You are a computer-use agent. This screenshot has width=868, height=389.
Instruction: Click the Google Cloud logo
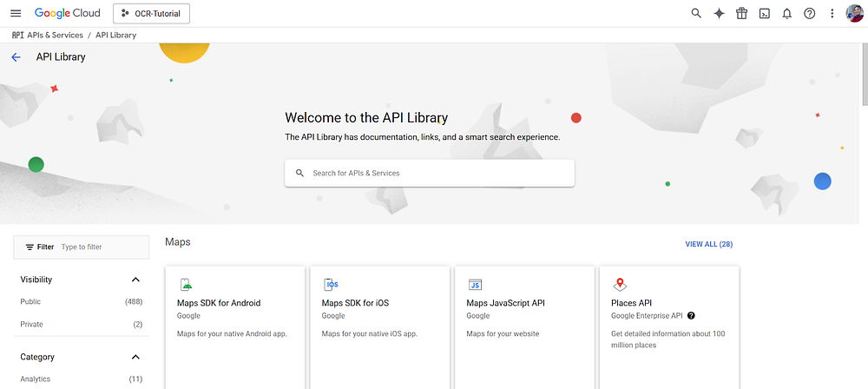click(x=68, y=13)
